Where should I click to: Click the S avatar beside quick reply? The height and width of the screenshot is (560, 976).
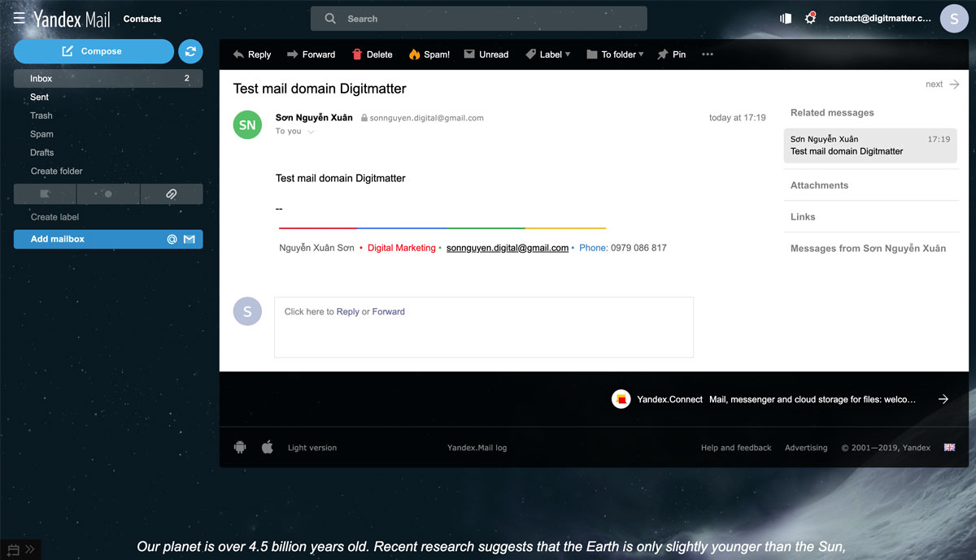pos(247,311)
